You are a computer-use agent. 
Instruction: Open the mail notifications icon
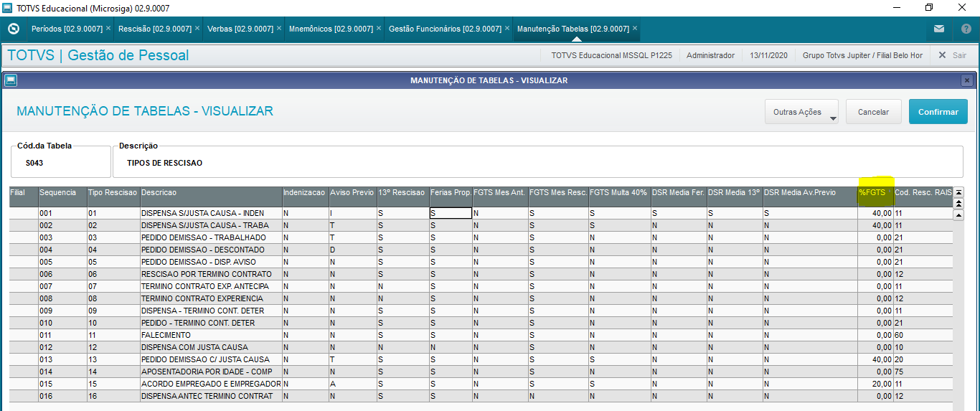(x=939, y=29)
